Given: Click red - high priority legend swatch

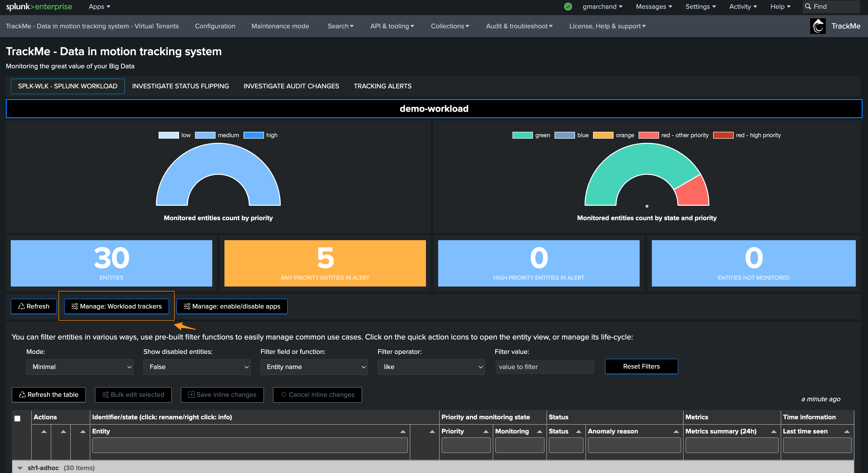Looking at the screenshot, I should pos(723,135).
